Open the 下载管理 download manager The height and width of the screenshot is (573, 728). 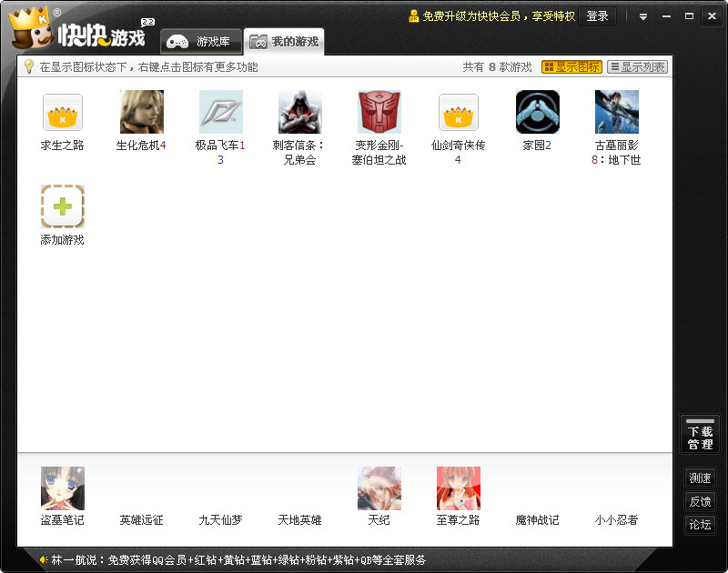[x=700, y=435]
